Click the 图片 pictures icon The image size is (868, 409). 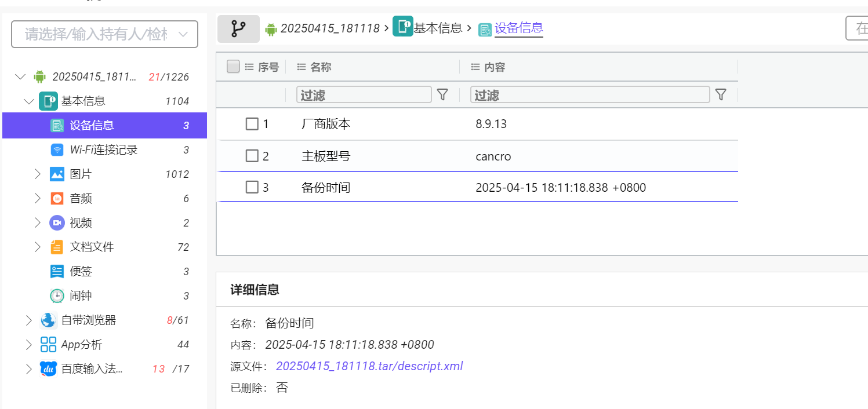[57, 174]
